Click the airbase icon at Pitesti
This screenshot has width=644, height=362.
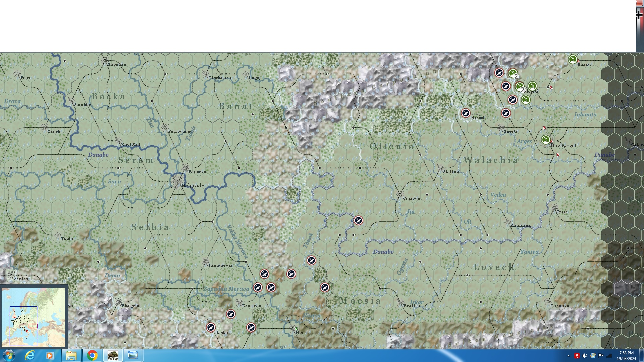(465, 113)
